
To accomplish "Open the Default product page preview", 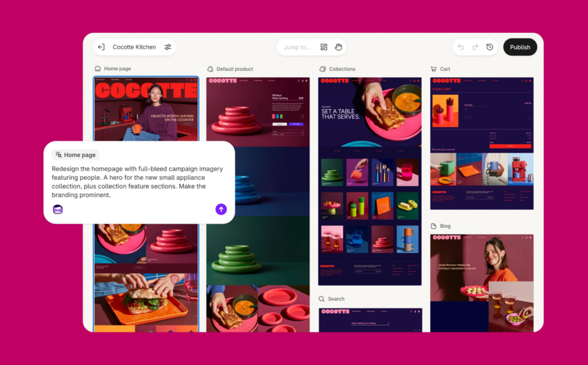I will pyautogui.click(x=258, y=205).
